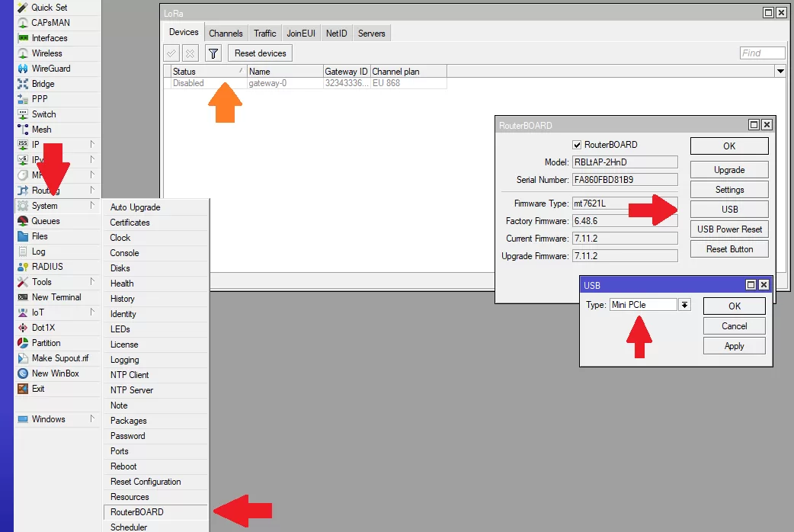Switch to the NetID tab
Image resolution: width=794 pixels, height=532 pixels.
click(336, 34)
